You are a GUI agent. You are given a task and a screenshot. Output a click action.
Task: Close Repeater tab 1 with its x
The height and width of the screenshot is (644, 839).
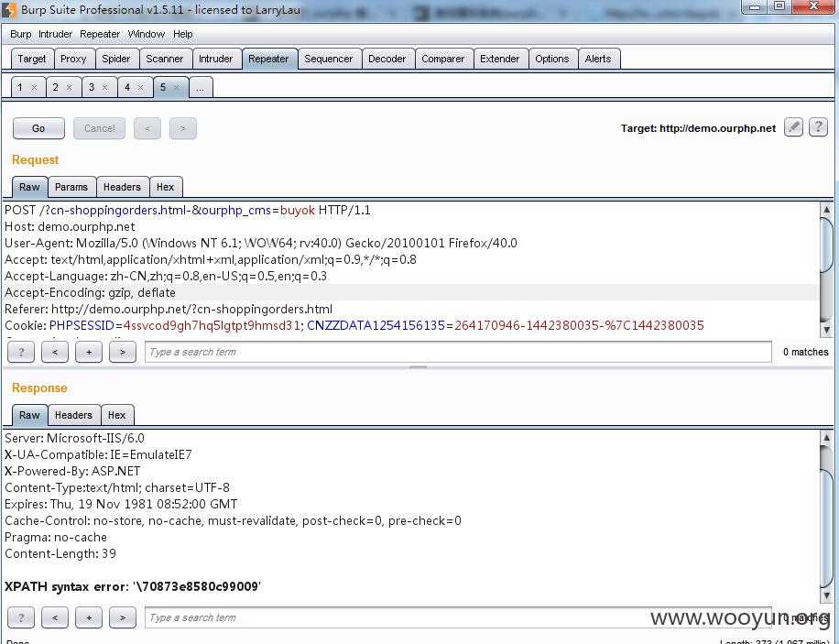(x=34, y=87)
